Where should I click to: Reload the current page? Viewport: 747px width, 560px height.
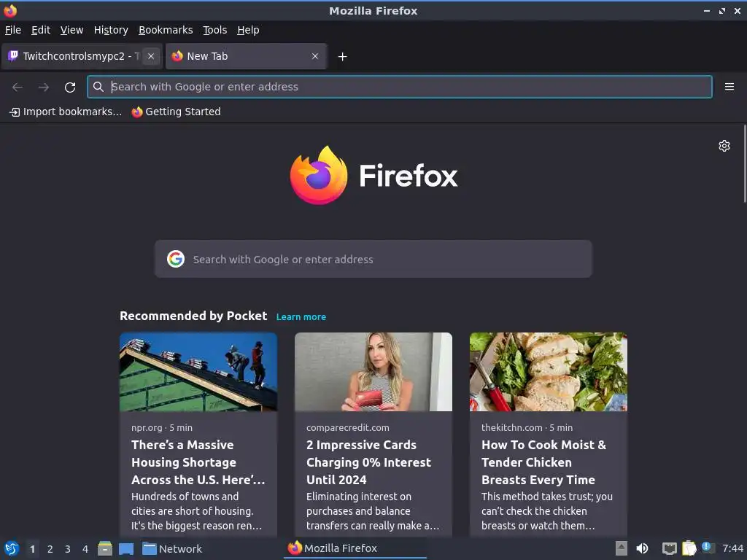tap(70, 87)
